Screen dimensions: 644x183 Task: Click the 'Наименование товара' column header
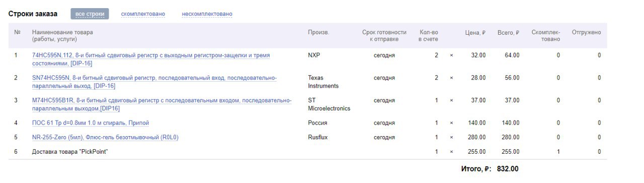62,36
